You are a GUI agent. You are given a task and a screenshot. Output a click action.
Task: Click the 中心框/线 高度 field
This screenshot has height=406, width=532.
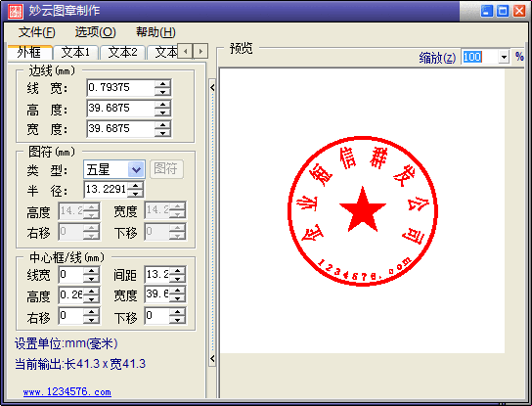point(71,294)
